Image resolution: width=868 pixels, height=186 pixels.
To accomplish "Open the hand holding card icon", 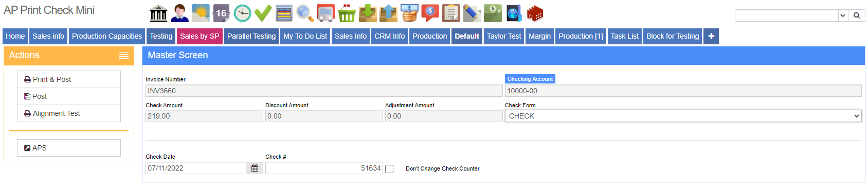I will [x=409, y=13].
